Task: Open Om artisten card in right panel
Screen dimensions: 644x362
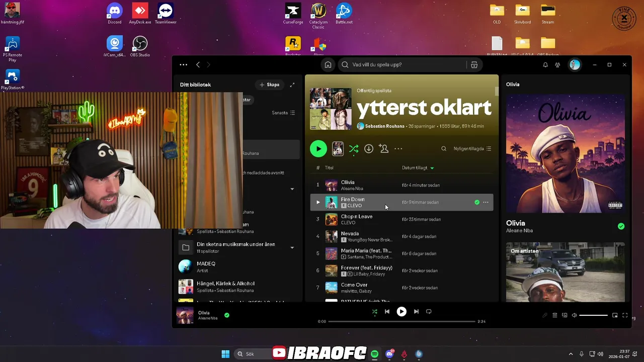Action: click(x=566, y=272)
